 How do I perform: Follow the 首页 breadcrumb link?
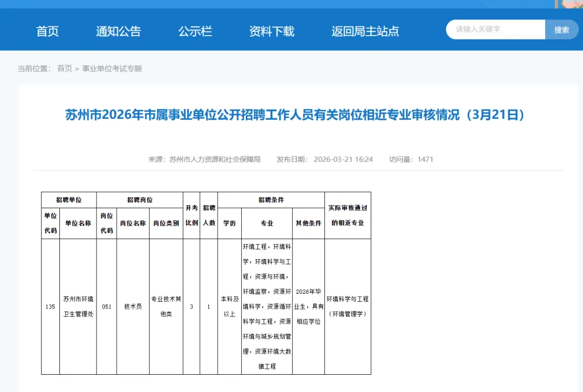(x=64, y=69)
